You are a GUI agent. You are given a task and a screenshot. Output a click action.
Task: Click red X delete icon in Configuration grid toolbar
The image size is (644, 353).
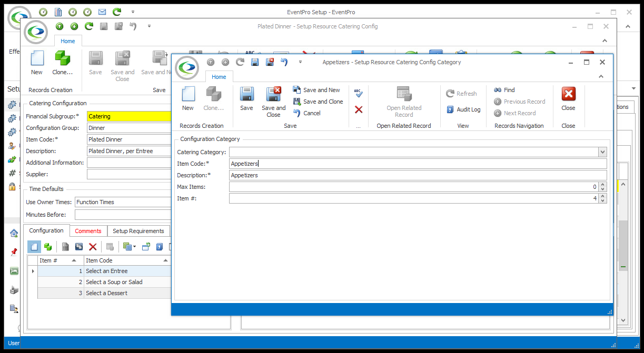[x=93, y=246]
